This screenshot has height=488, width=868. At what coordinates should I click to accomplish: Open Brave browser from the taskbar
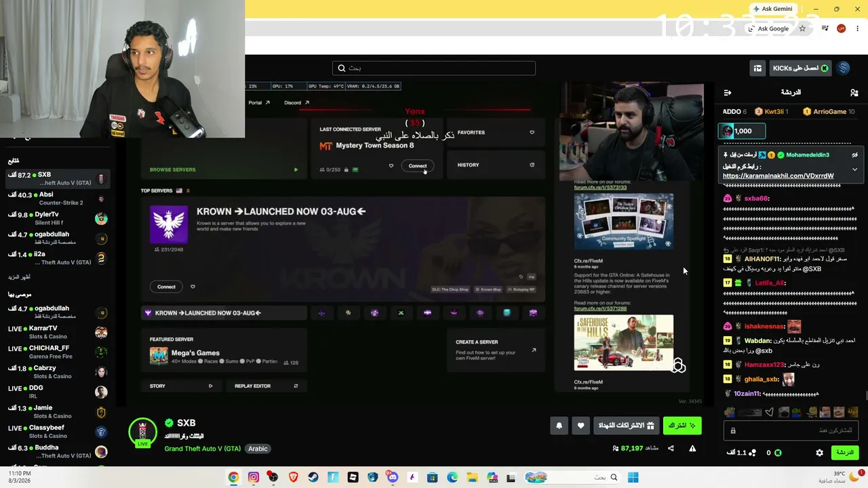click(x=293, y=477)
